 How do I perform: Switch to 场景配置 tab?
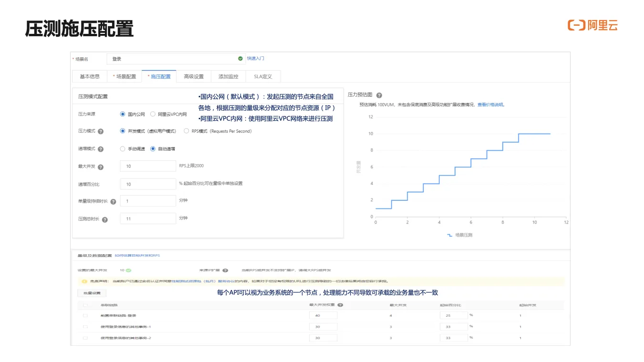[x=124, y=76]
